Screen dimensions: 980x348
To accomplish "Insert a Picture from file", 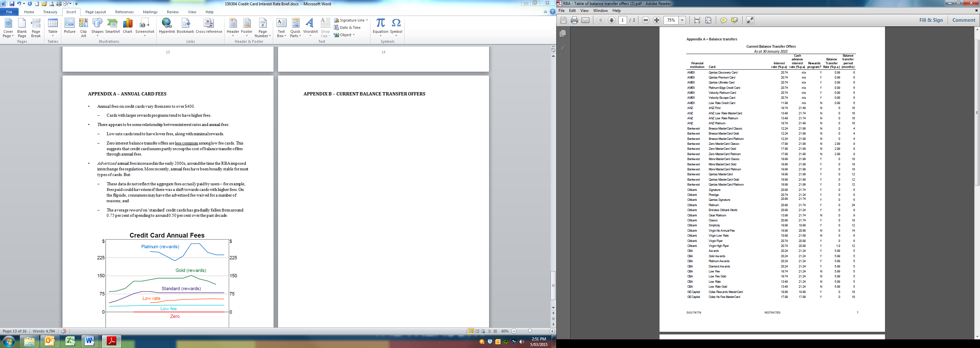I will click(70, 26).
